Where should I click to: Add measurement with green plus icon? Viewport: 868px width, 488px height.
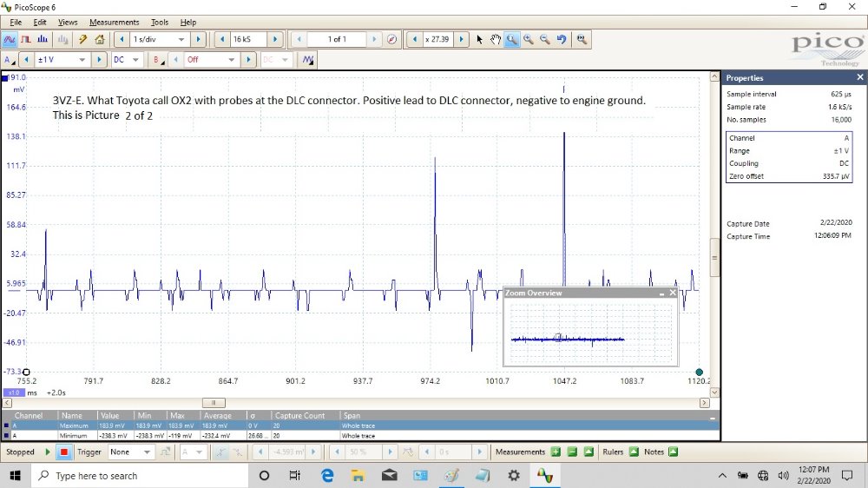click(x=556, y=452)
